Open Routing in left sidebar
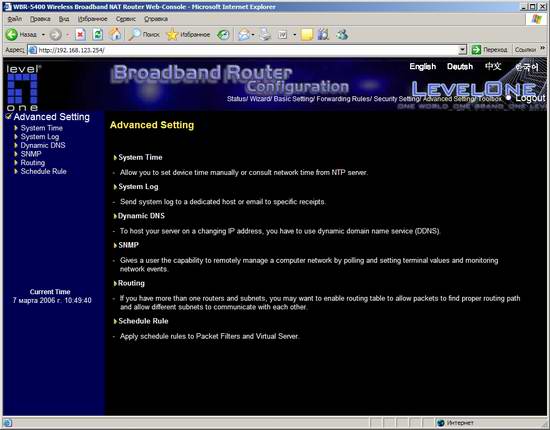 [x=33, y=163]
